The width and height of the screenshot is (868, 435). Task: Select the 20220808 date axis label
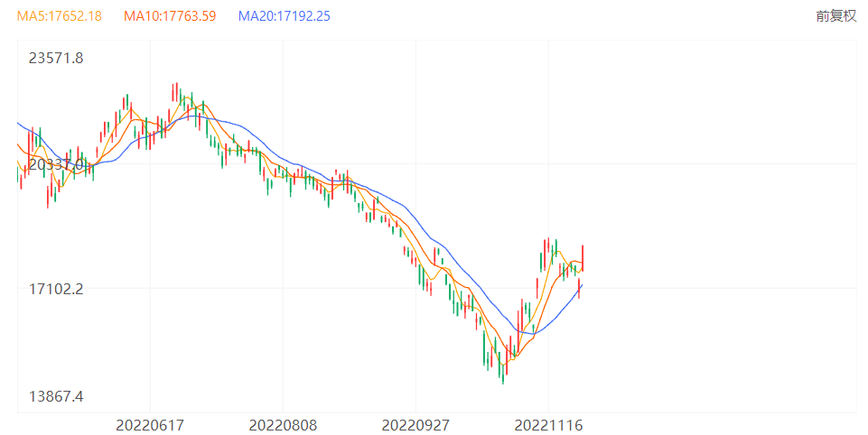(x=283, y=425)
